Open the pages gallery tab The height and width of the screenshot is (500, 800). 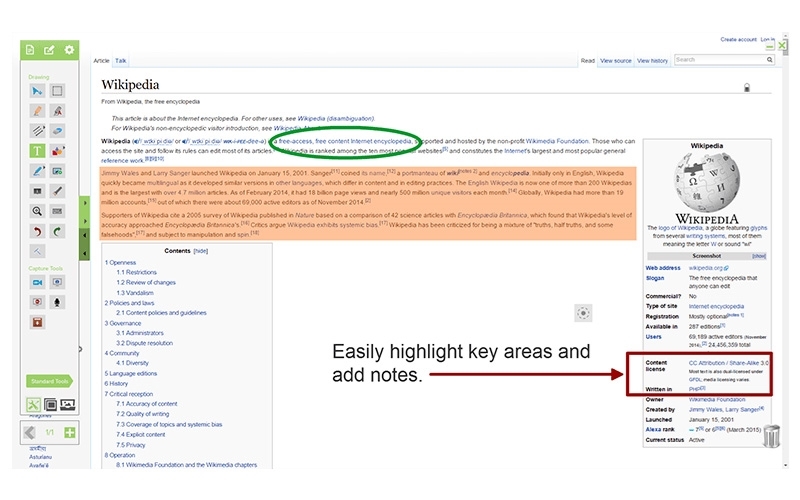51,405
